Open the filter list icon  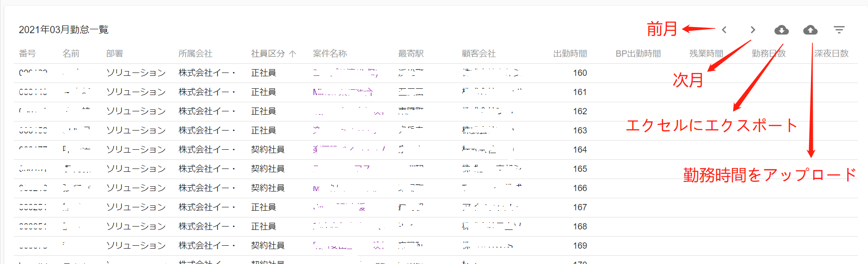(839, 30)
